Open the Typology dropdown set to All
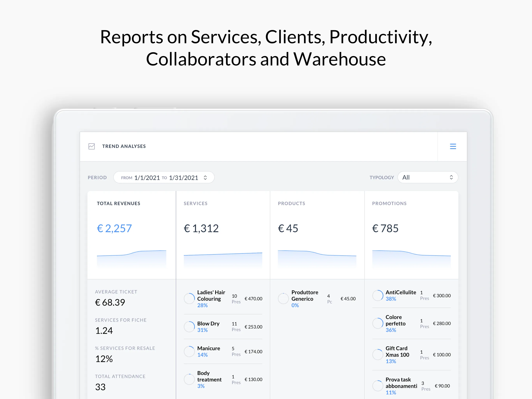Viewport: 532px width, 399px height. (x=428, y=177)
